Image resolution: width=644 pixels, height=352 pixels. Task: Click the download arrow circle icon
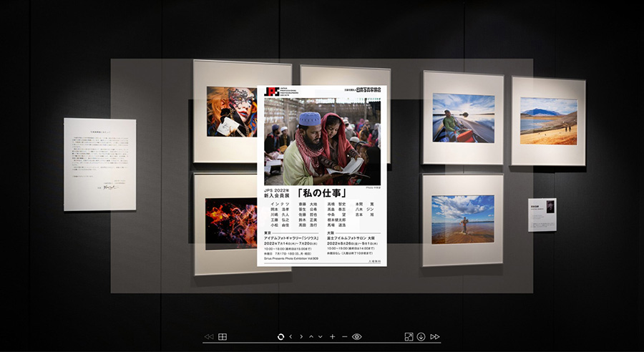point(421,336)
